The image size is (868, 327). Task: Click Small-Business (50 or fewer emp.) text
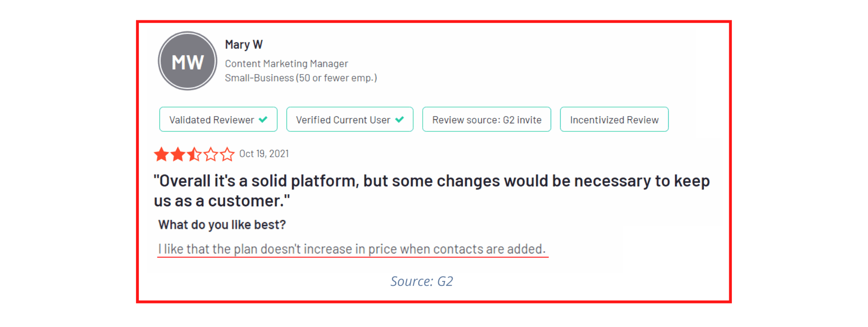301,78
